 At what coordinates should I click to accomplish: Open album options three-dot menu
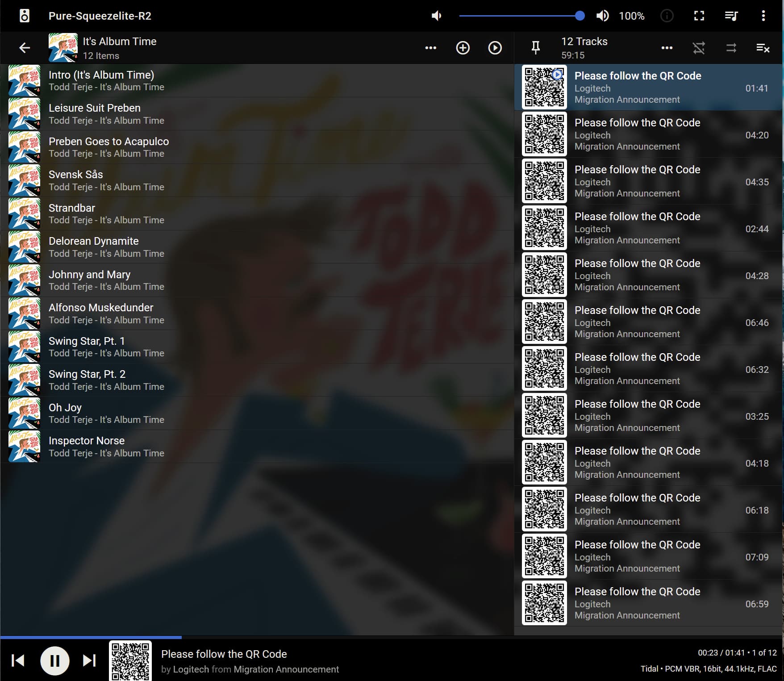(430, 48)
